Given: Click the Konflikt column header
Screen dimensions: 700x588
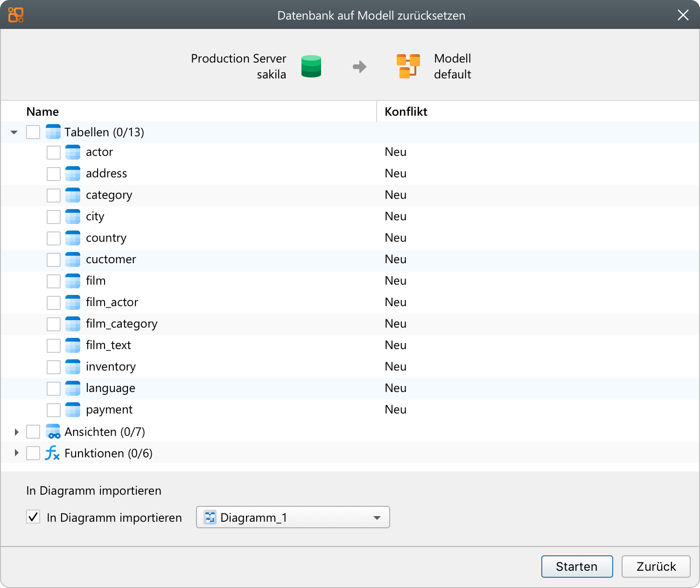Looking at the screenshot, I should coord(406,112).
